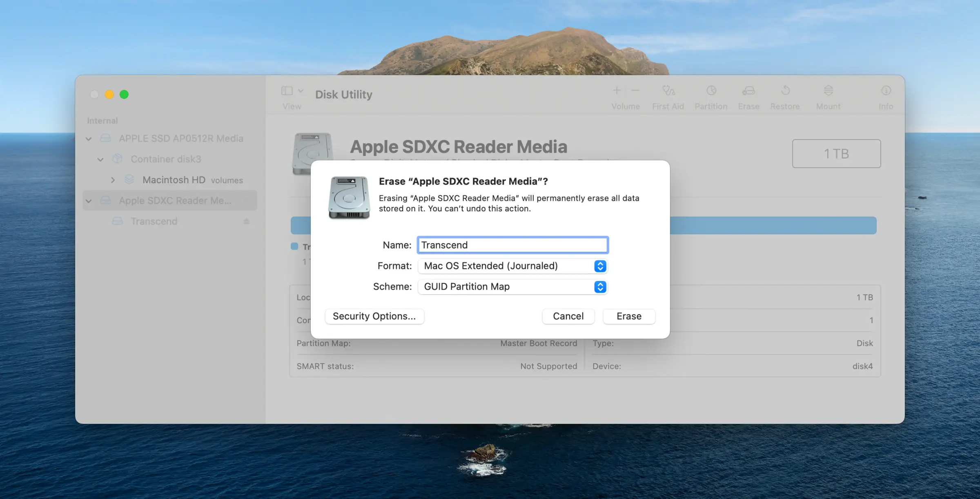This screenshot has width=980, height=499.
Task: Click the Disk Utility window title
Action: pyautogui.click(x=344, y=94)
